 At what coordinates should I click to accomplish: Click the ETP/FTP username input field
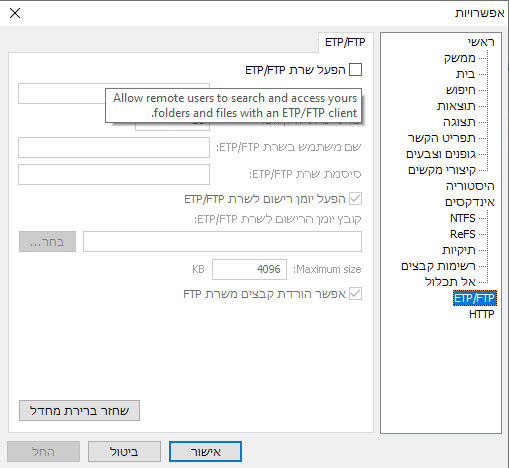click(114, 147)
